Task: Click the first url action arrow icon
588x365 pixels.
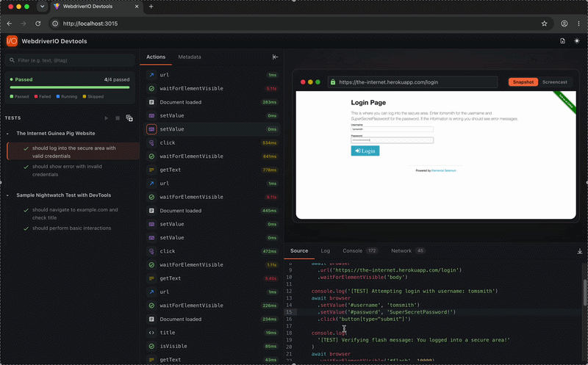Action: [x=151, y=75]
